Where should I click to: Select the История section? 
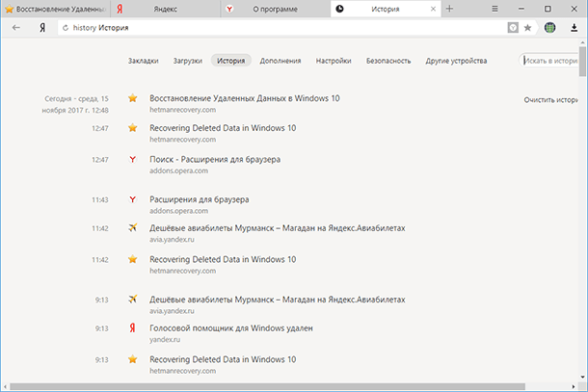click(x=231, y=61)
